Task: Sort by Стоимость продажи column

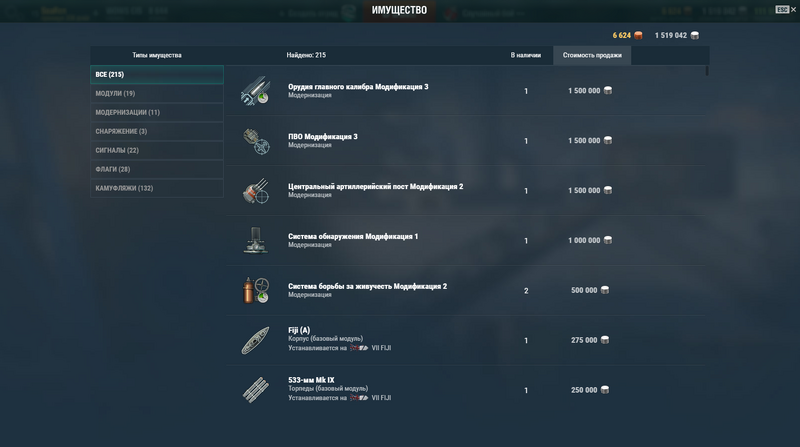Action: [592, 55]
